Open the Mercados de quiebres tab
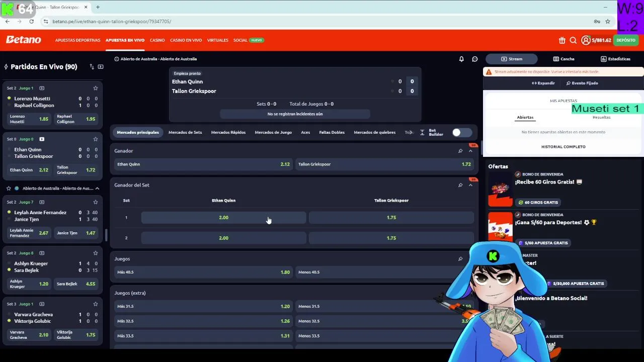This screenshot has width=644, height=362. pyautogui.click(x=375, y=132)
